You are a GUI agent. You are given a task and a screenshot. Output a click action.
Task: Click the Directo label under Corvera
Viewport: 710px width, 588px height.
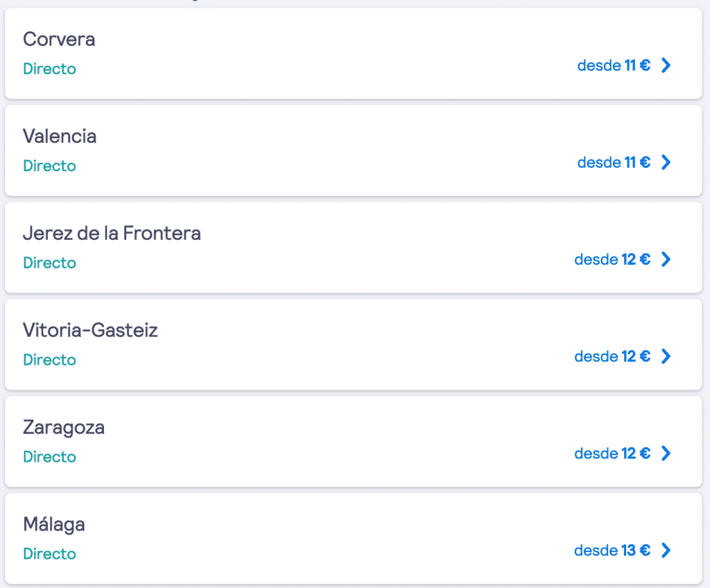pos(49,69)
